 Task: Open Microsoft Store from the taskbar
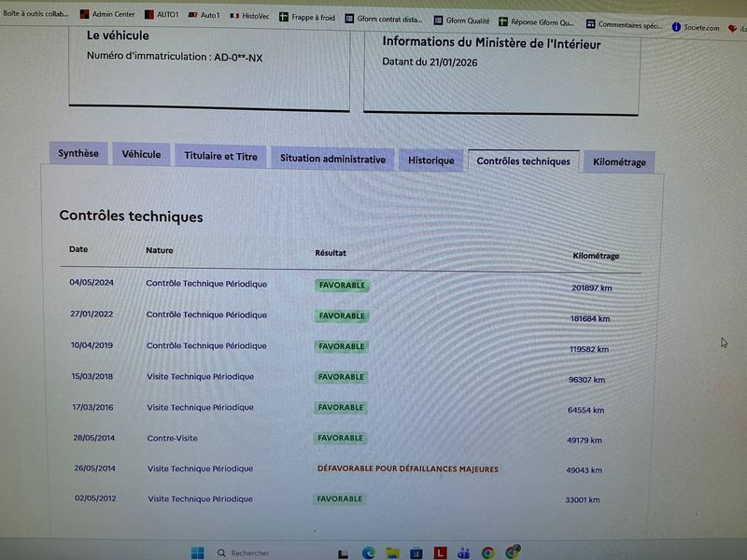pos(416,553)
